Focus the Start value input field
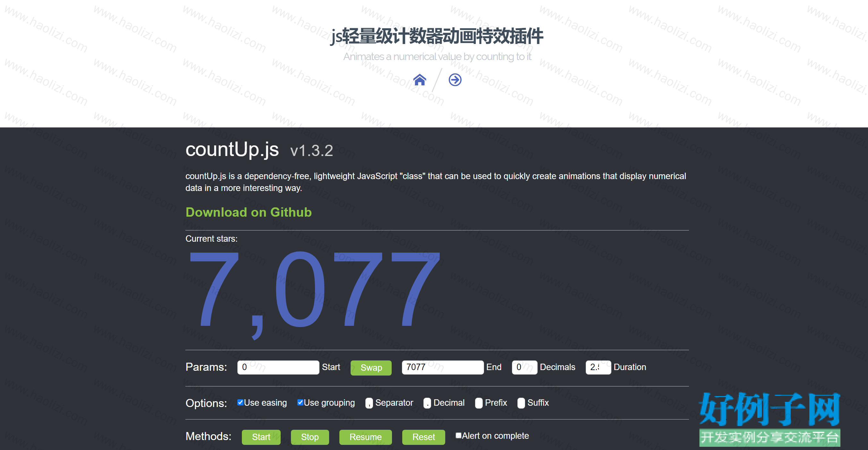The width and height of the screenshot is (868, 450). point(278,367)
